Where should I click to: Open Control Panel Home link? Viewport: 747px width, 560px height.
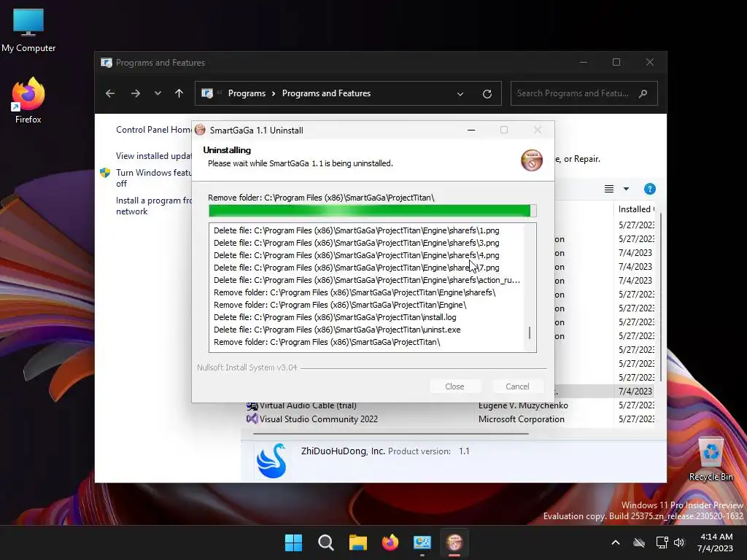click(154, 130)
